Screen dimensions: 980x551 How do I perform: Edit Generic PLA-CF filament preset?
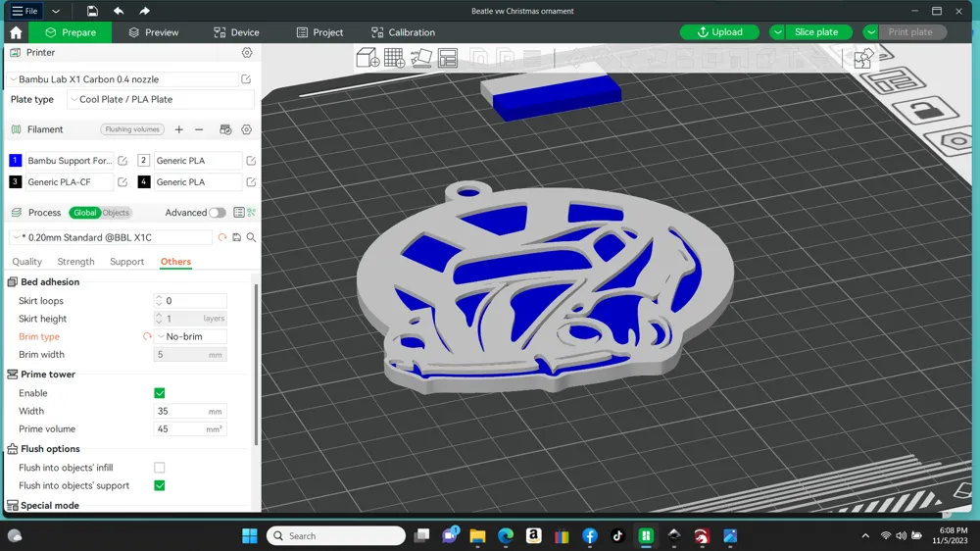click(x=122, y=182)
